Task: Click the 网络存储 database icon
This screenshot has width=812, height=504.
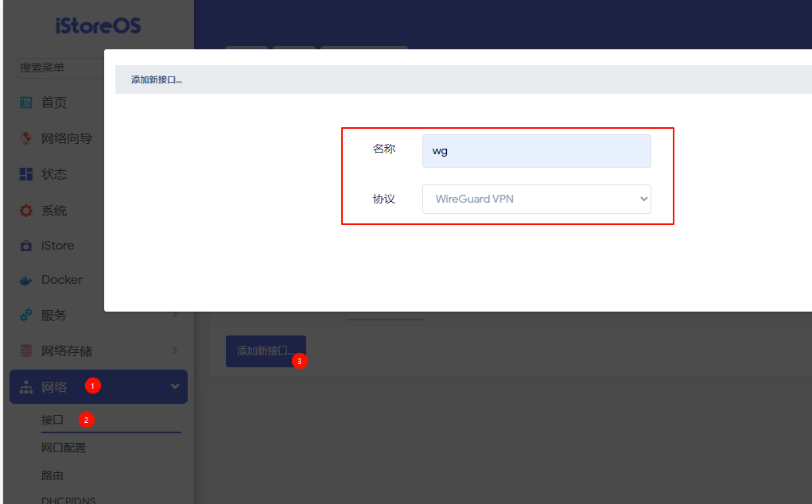Action: coord(26,351)
